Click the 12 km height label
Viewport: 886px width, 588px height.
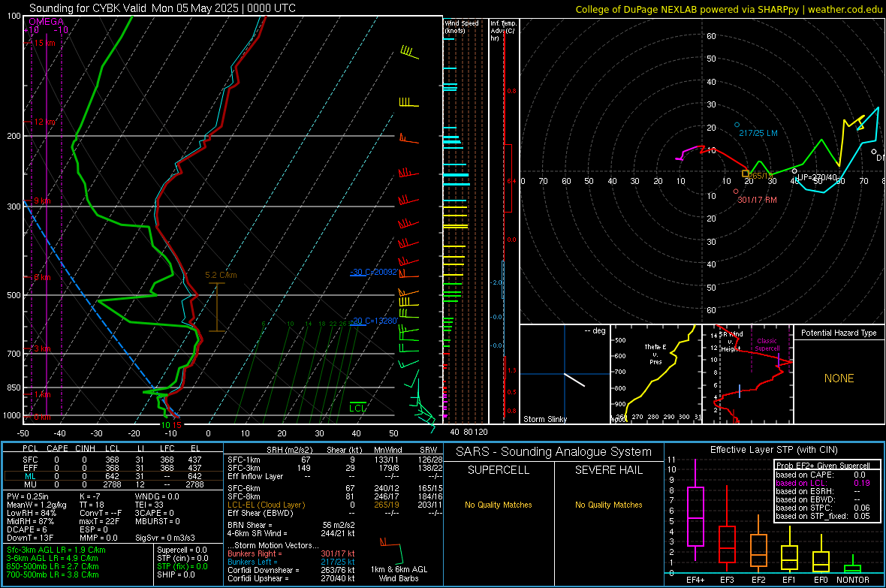coord(44,122)
